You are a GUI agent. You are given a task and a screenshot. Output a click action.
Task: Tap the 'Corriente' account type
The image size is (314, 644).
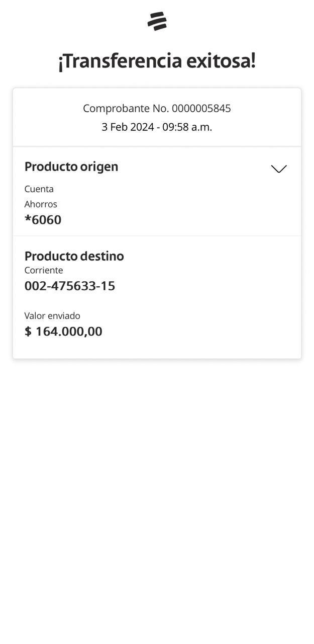click(x=44, y=270)
